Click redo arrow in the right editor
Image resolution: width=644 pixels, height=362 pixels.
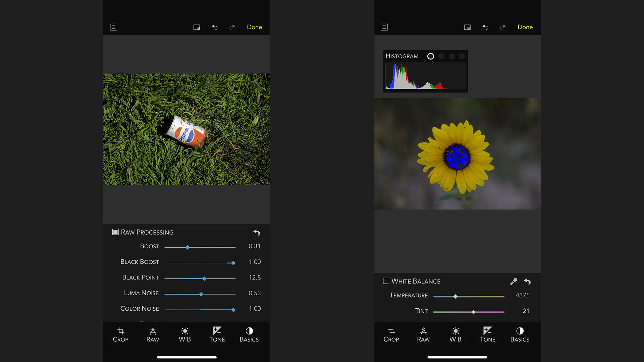point(503,27)
